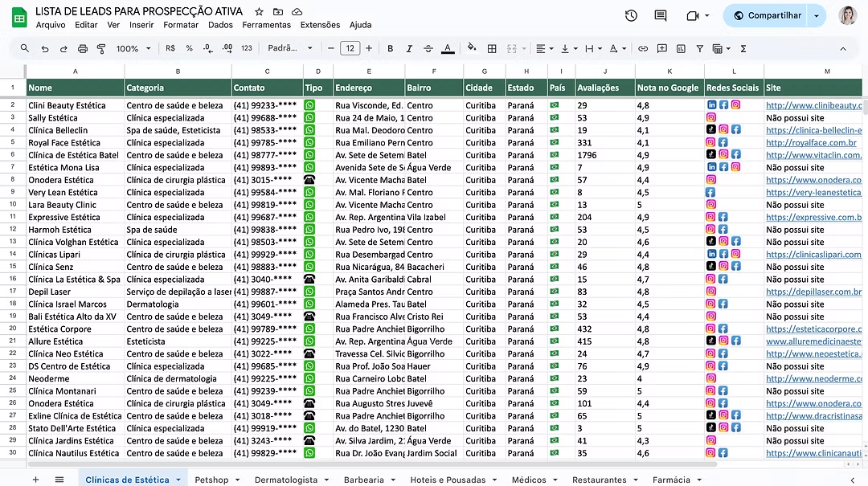Click the functions sigma icon

[x=743, y=48]
